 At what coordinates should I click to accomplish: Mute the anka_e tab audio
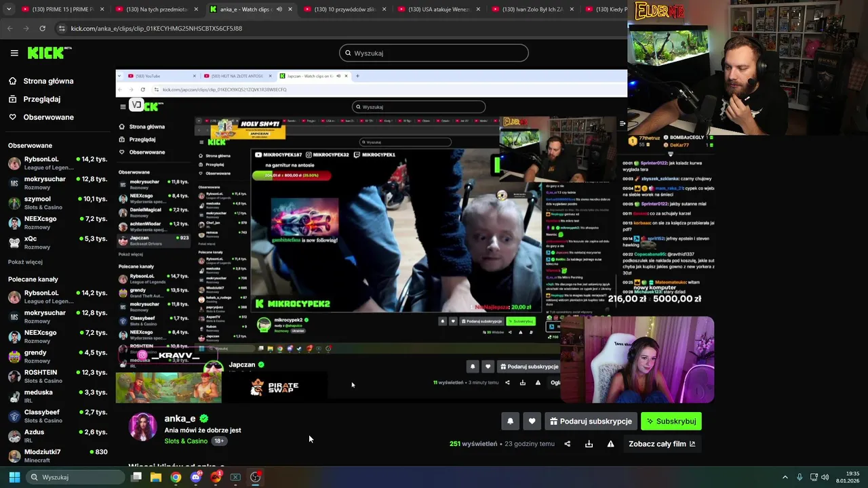279,9
